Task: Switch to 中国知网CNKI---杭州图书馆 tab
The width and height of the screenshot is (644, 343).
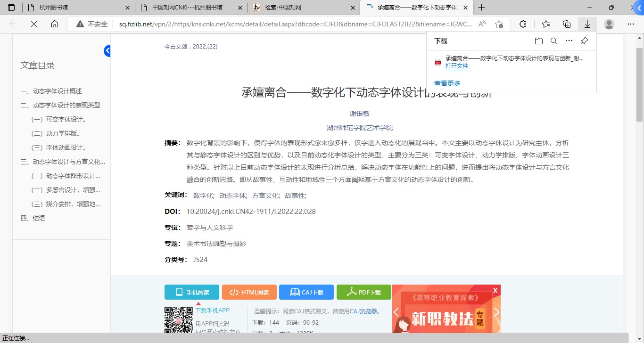Action: click(191, 8)
